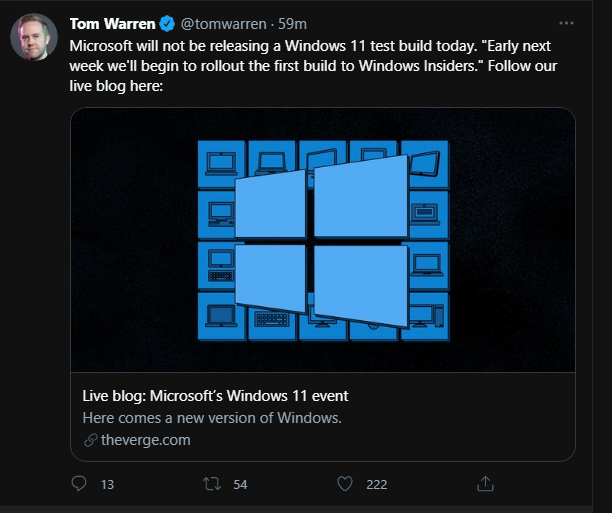The width and height of the screenshot is (612, 513).
Task: Click the reply count 13
Action: click(x=108, y=485)
